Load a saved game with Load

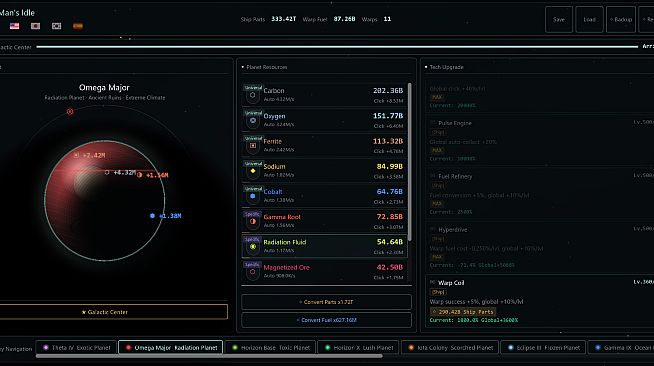[589, 19]
